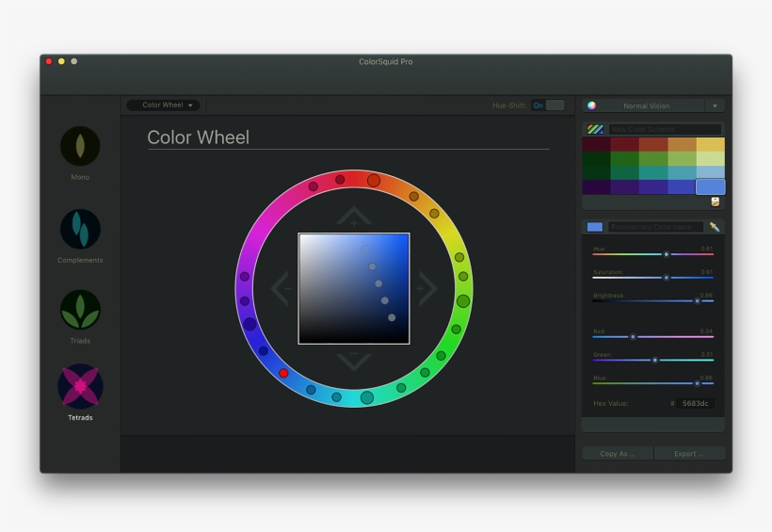The height and width of the screenshot is (532, 772).
Task: Click the lowest gray dot in the color square
Action: point(392,317)
